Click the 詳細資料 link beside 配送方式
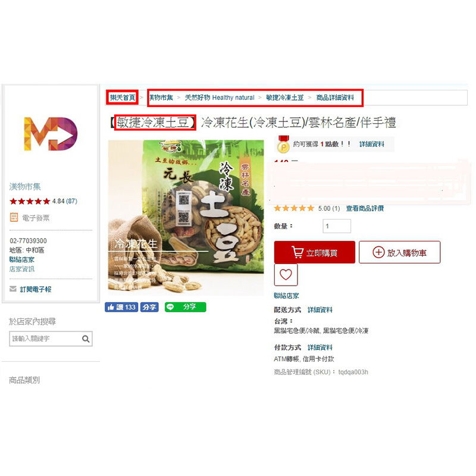Screen dimensions: 476x476 pos(320,309)
